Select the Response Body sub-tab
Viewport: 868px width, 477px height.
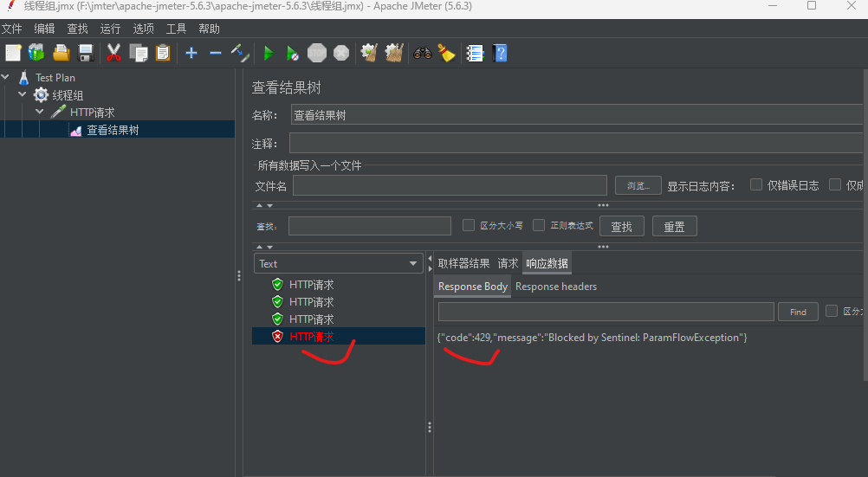(x=473, y=286)
